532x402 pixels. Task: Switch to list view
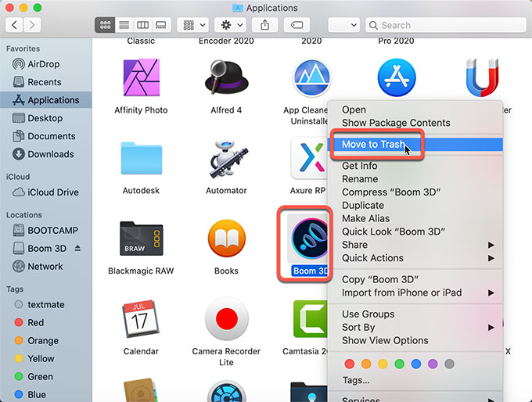[124, 25]
